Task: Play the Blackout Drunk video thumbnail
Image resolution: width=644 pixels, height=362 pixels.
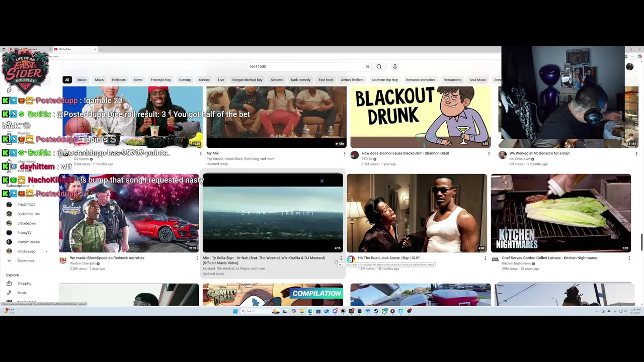Action: coord(421,117)
